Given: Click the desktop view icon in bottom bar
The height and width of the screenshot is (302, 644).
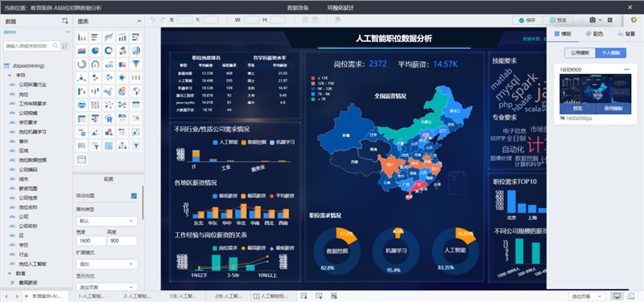Looking at the screenshot, I should tap(617, 296).
